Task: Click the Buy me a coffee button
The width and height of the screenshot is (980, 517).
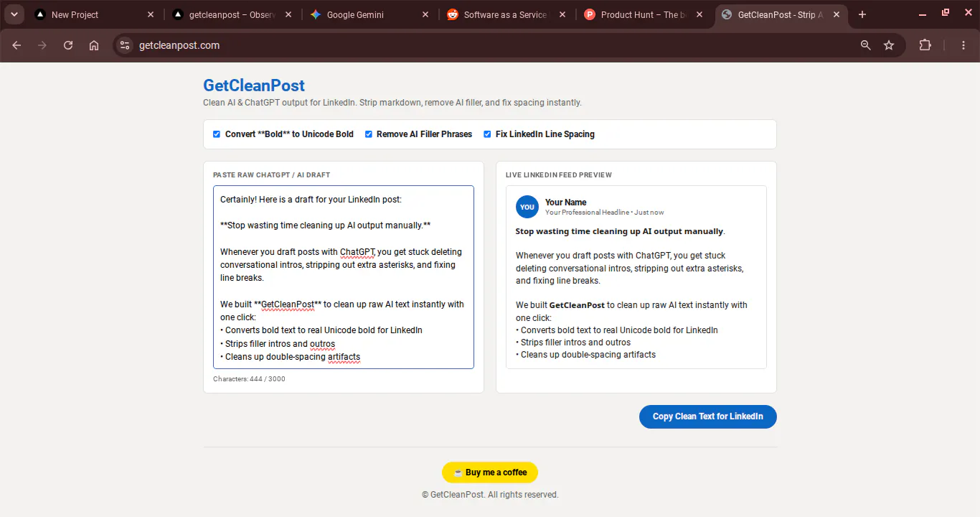Action: (490, 472)
